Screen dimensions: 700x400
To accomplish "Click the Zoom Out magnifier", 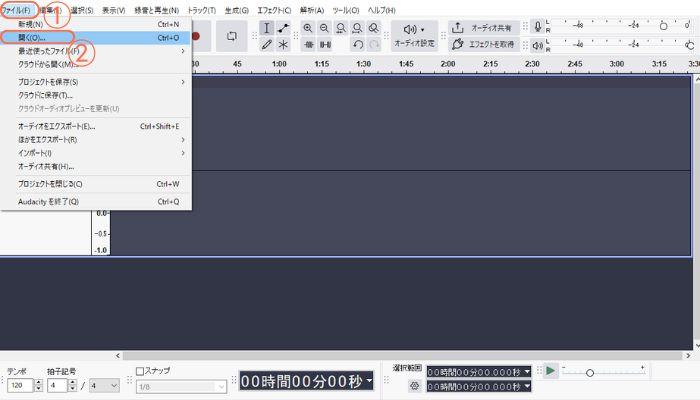I will click(324, 28).
